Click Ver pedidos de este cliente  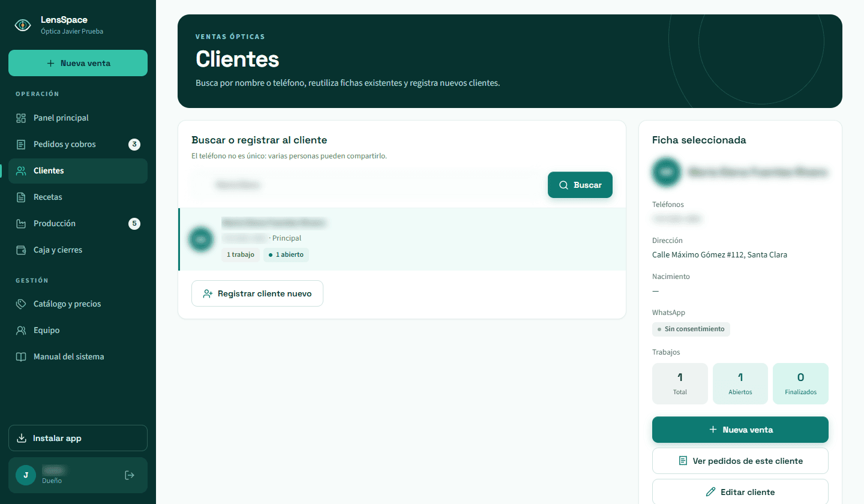click(740, 461)
